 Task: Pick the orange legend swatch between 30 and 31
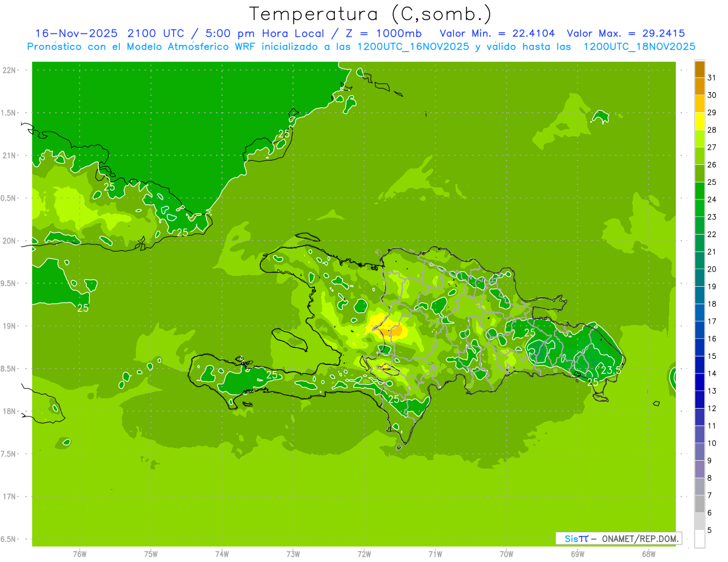699,86
